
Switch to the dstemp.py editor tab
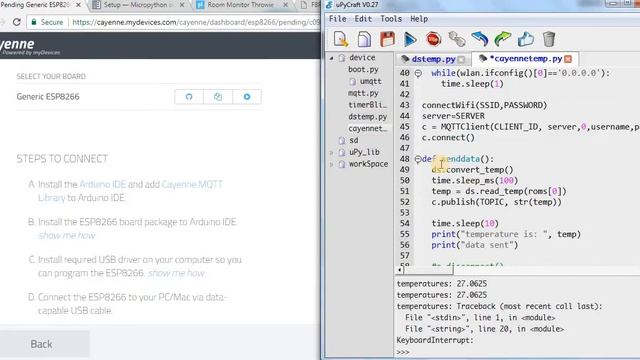(433, 59)
